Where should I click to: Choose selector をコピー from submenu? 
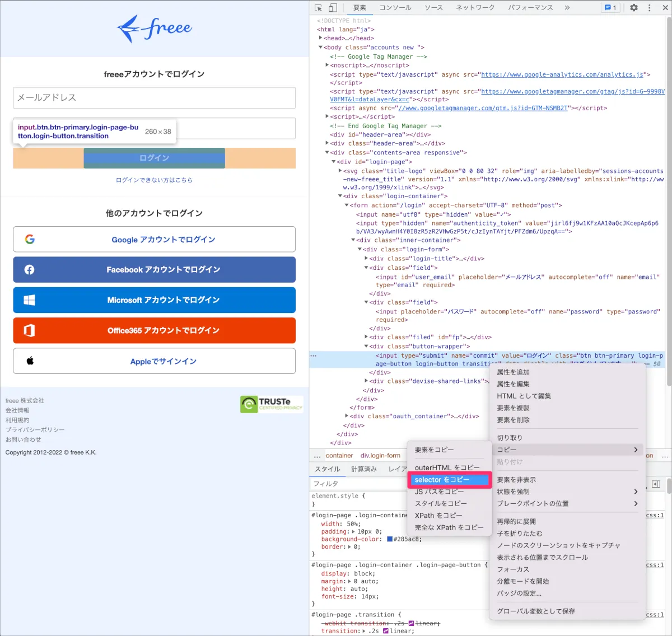click(x=450, y=480)
